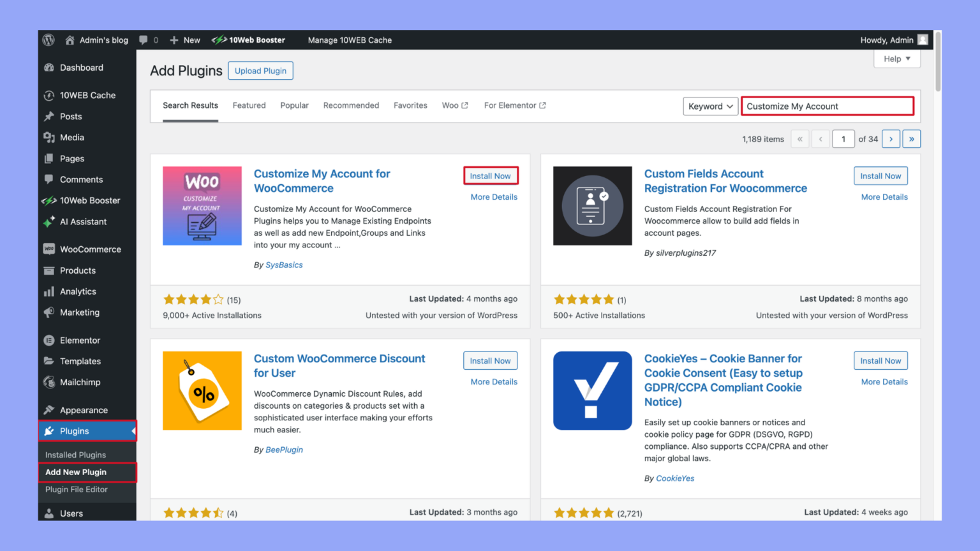Install Customize My Account for WooCommerce
Image resolution: width=980 pixels, height=551 pixels.
click(x=490, y=175)
